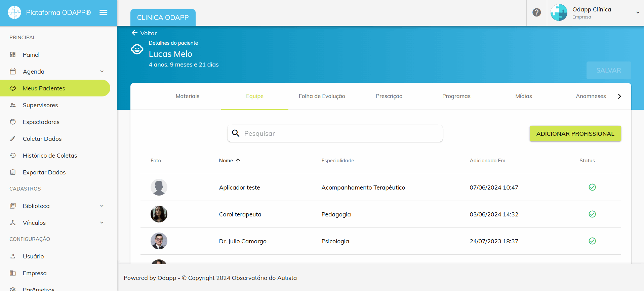The width and height of the screenshot is (644, 291).
Task: Click the Espectadores face icon
Action: tap(13, 122)
